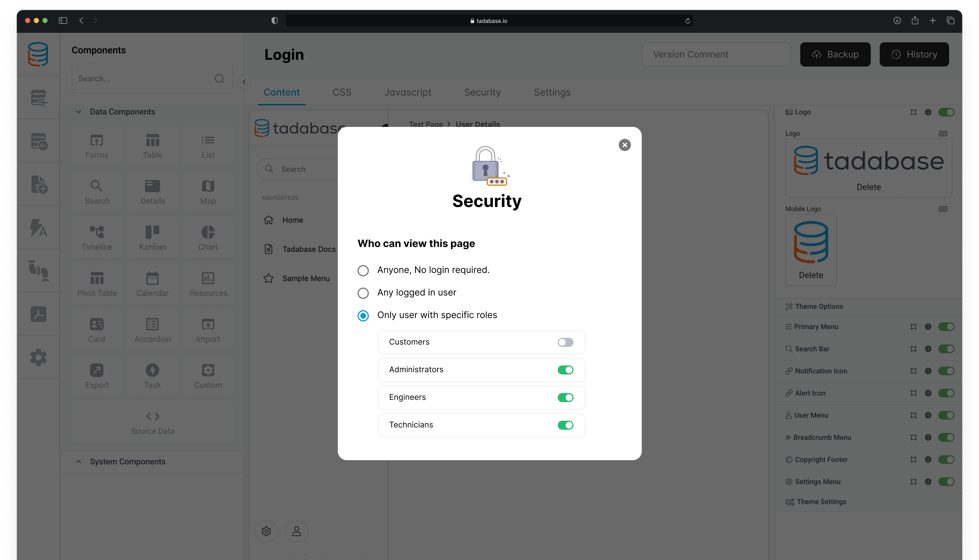The height and width of the screenshot is (560, 979).
Task: Disable the Administrators role toggle
Action: 565,370
